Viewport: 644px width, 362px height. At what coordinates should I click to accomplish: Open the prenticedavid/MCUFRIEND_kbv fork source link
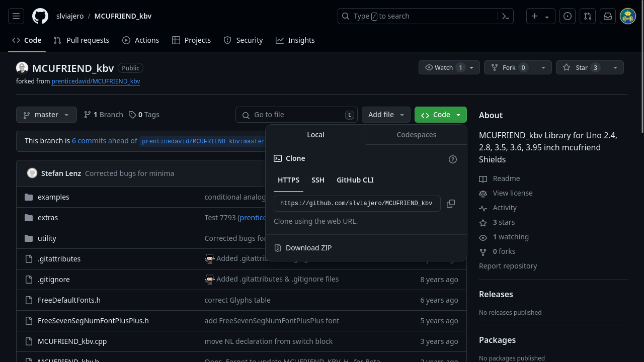point(96,81)
